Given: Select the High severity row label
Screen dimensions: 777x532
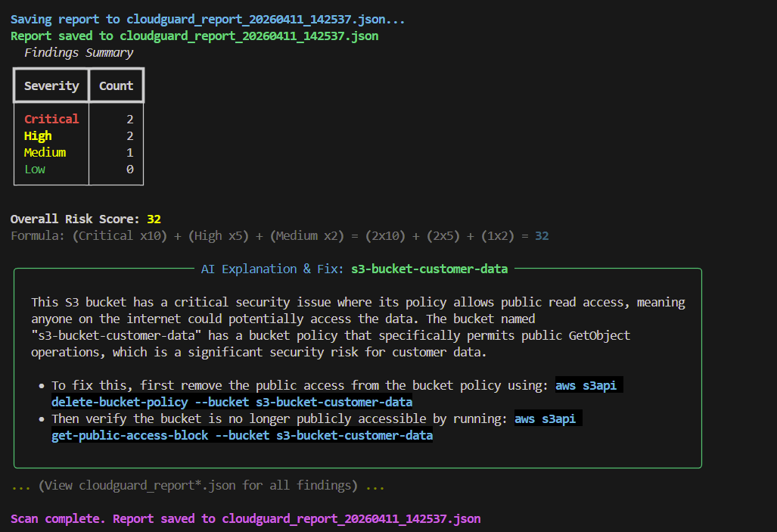Looking at the screenshot, I should pos(38,135).
